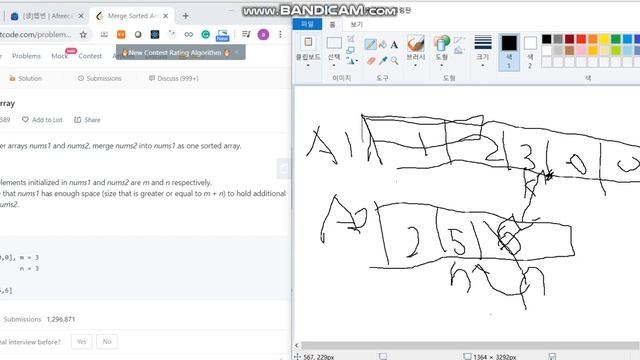Viewport: 640px width, 360px height.
Task: Pick the green swatch in Paint palette
Action: click(x=616, y=39)
